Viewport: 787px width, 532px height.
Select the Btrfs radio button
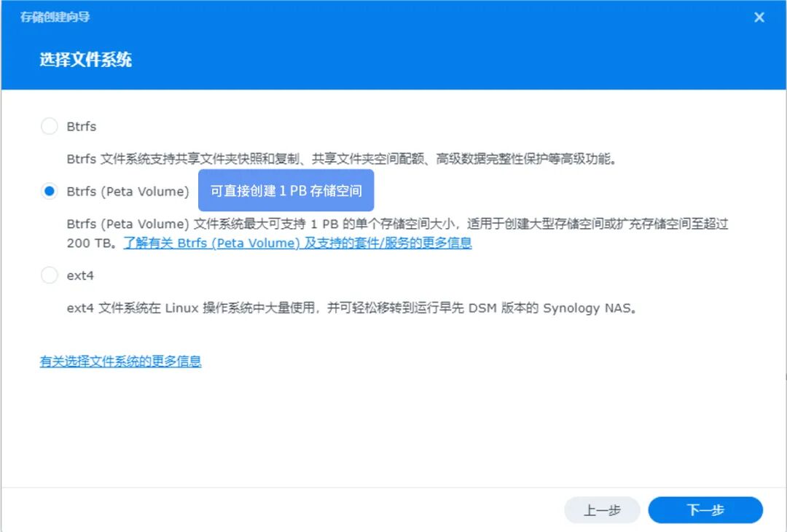click(49, 125)
